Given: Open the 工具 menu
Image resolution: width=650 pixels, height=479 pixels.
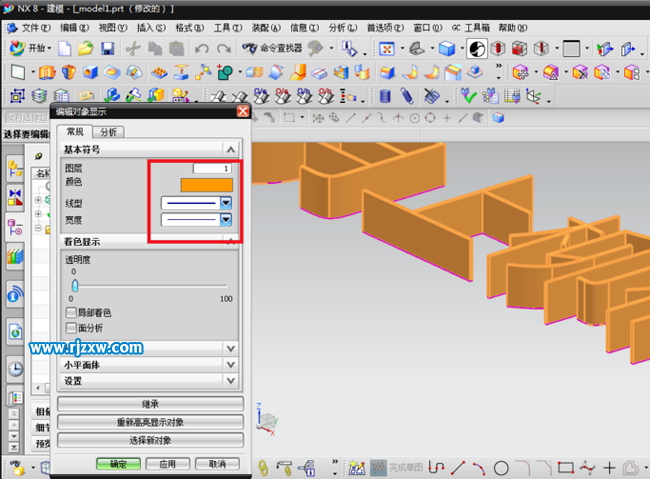Looking at the screenshot, I should tap(228, 28).
